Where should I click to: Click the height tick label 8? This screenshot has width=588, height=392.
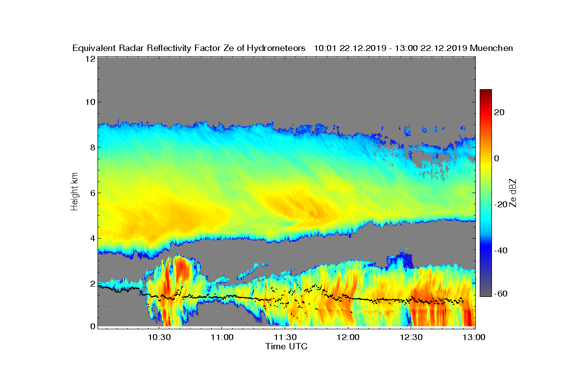click(92, 147)
